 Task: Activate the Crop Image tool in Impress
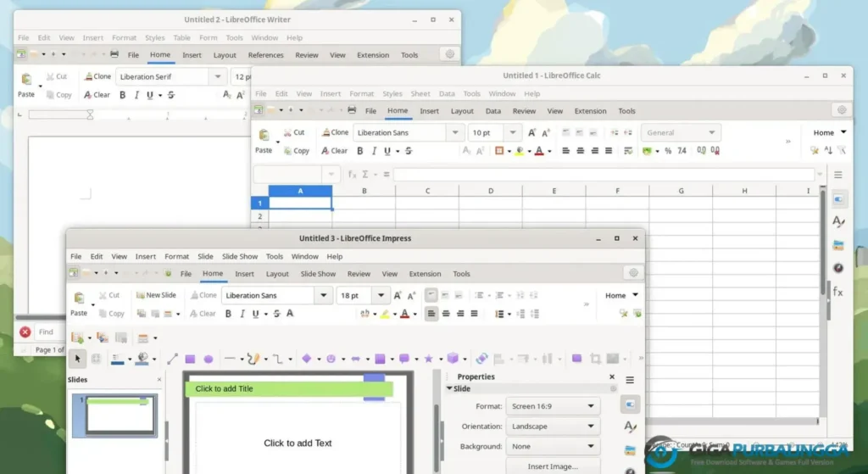point(595,359)
